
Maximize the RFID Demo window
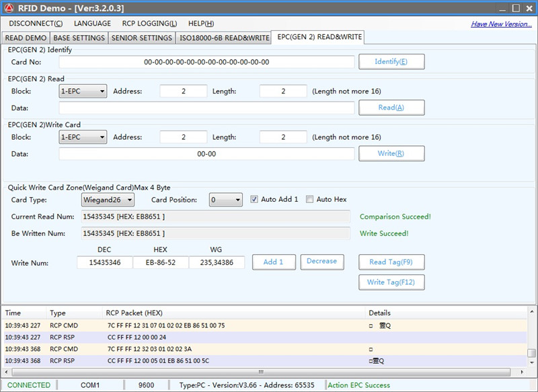click(516, 8)
